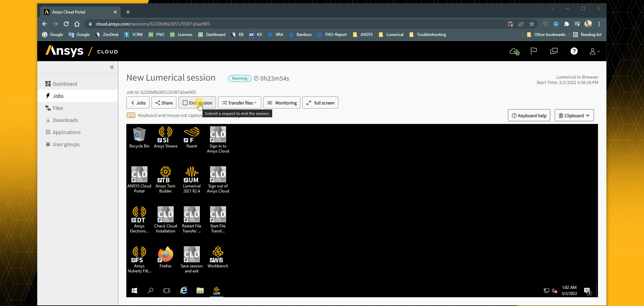Open a new Chrome tab
The width and height of the screenshot is (644, 306).
coord(128,12)
